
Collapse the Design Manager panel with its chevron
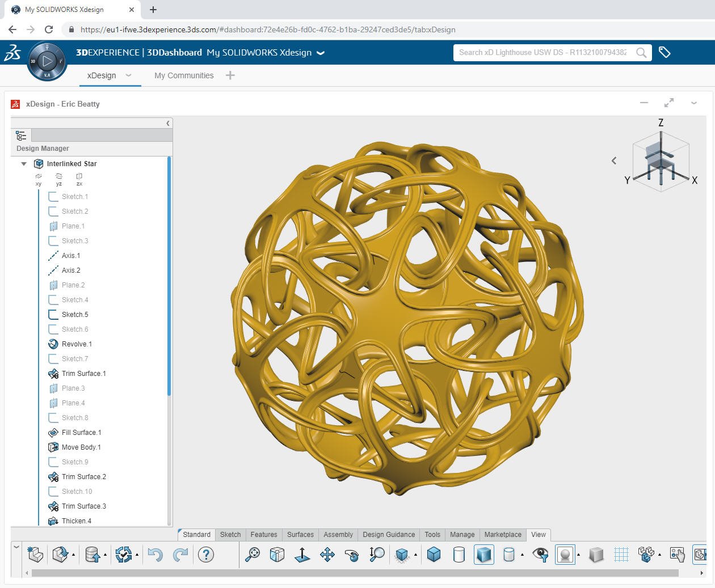click(x=167, y=123)
